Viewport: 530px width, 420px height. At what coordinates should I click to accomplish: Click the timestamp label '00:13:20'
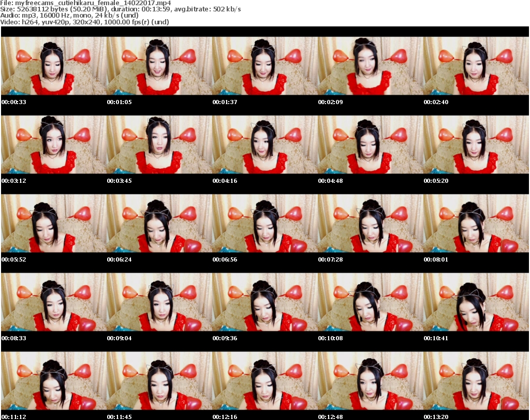[436, 417]
